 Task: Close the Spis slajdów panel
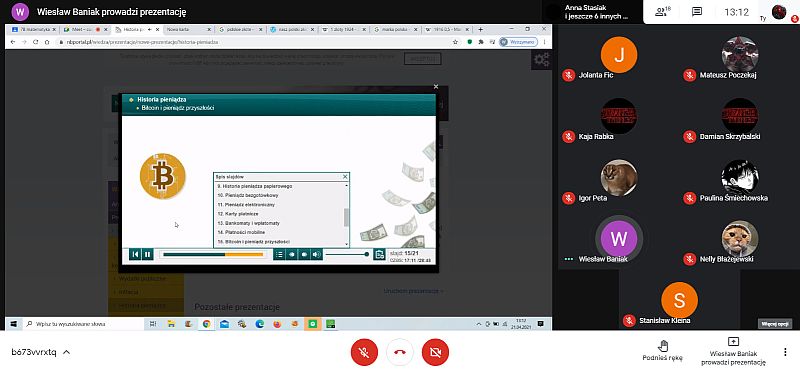click(345, 177)
